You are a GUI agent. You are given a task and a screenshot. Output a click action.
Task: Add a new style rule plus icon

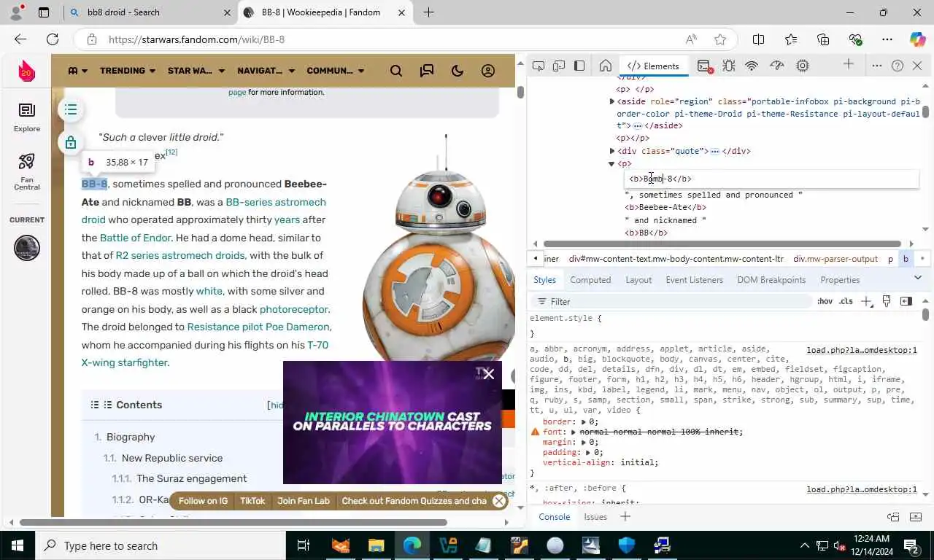click(x=866, y=301)
